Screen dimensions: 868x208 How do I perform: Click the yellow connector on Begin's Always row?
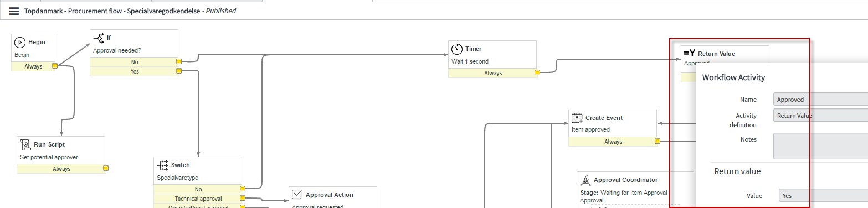(x=55, y=66)
